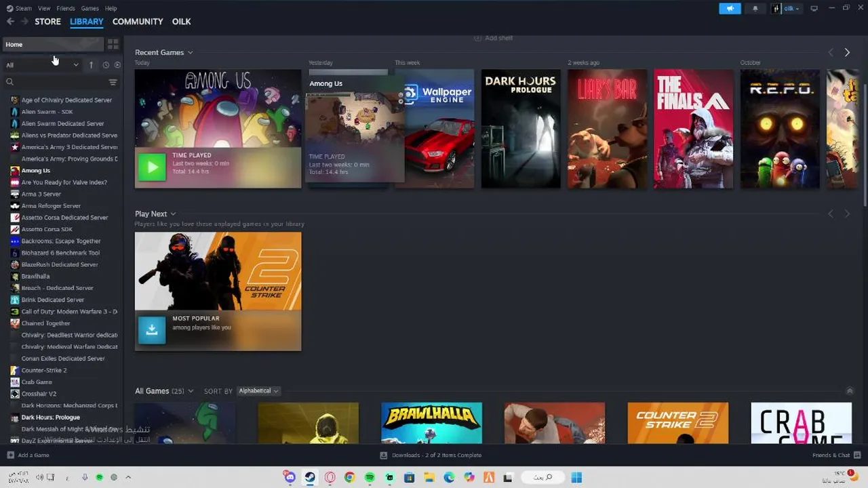Viewport: 868px width, 488px height.
Task: Open the Friends & Chat icon
Action: [858, 455]
